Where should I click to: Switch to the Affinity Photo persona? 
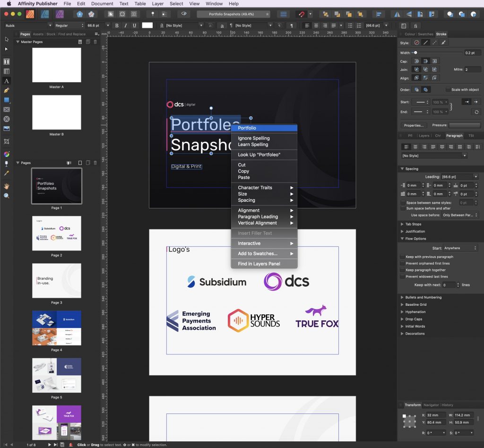pos(60,14)
